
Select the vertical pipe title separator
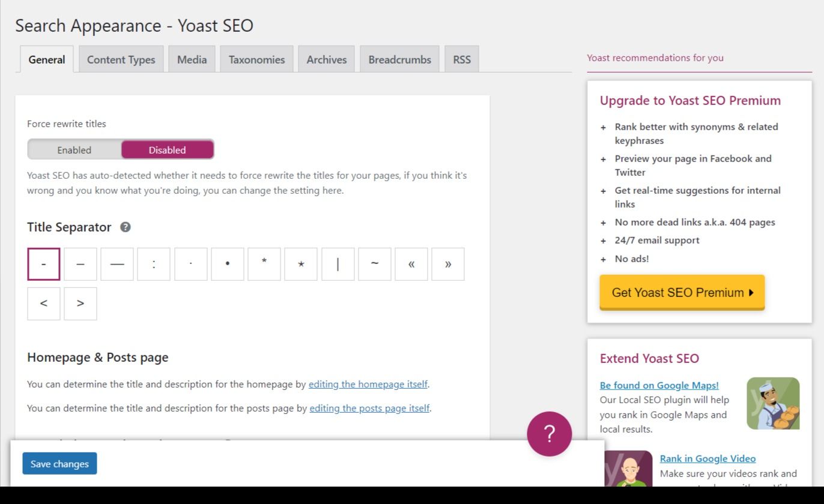pyautogui.click(x=338, y=264)
